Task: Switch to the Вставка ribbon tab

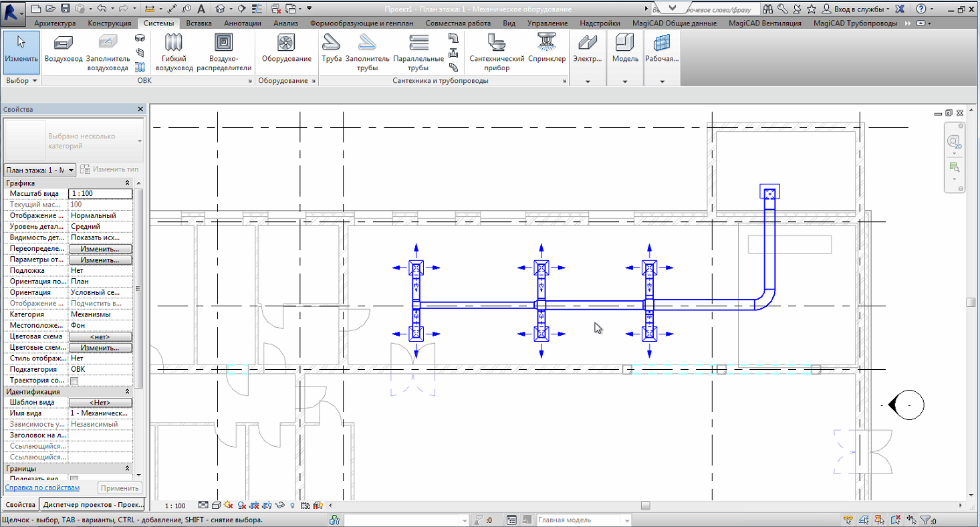Action: [199, 23]
